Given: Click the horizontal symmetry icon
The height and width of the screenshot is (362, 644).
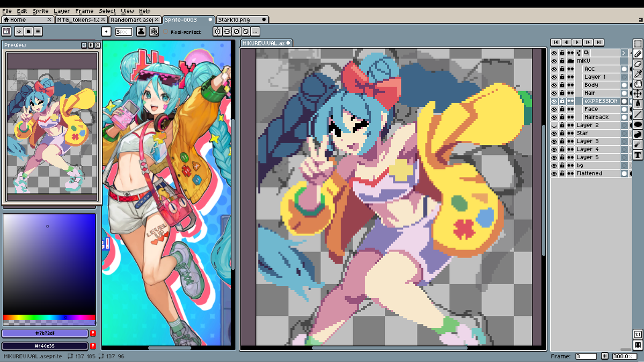Looking at the screenshot, I should tap(218, 32).
